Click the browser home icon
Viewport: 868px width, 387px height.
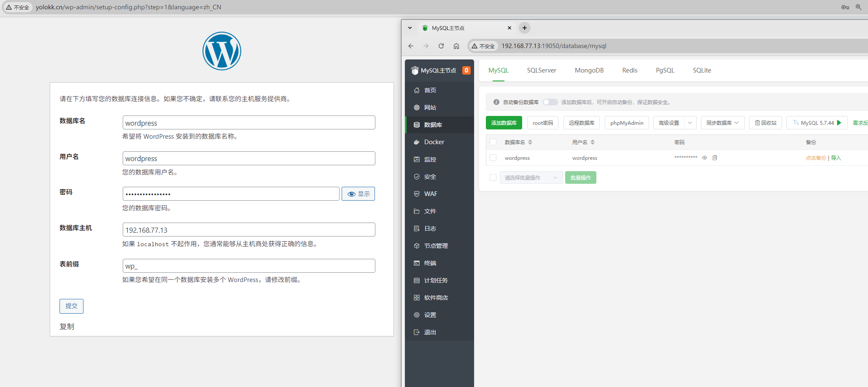pyautogui.click(x=456, y=46)
